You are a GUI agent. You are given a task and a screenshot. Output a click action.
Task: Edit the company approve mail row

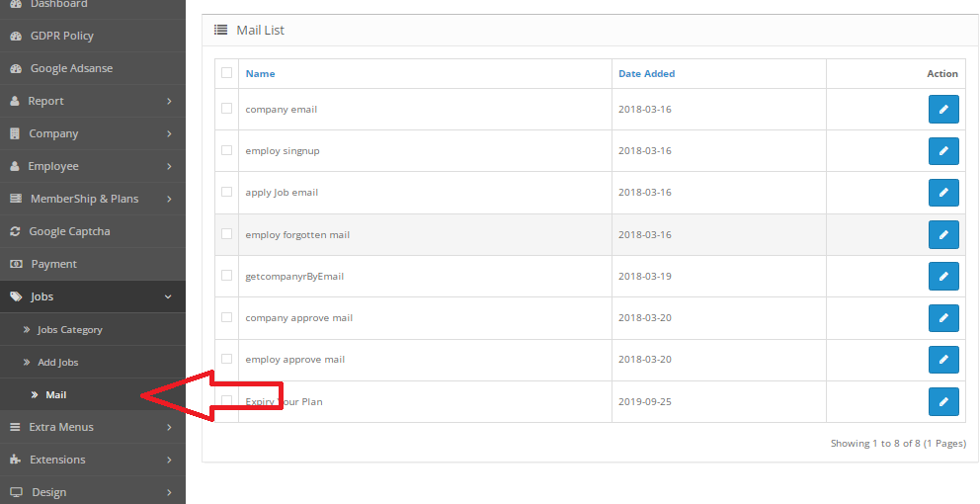point(943,318)
